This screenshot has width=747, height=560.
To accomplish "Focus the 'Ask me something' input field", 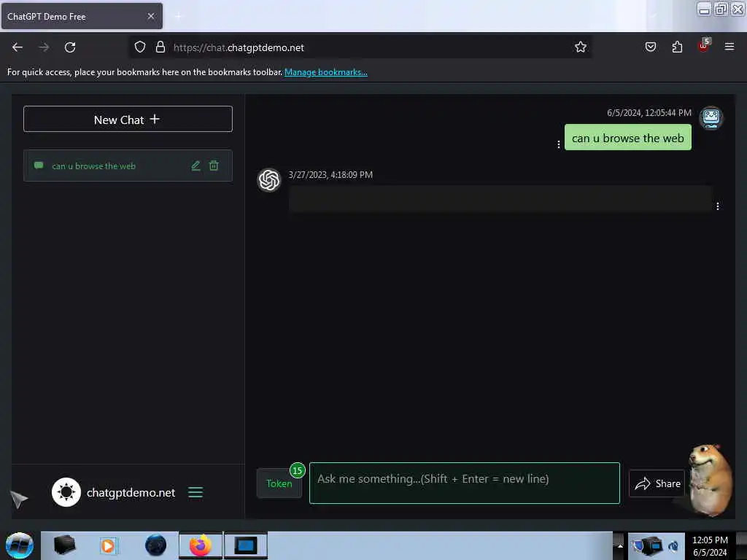I will click(x=465, y=483).
